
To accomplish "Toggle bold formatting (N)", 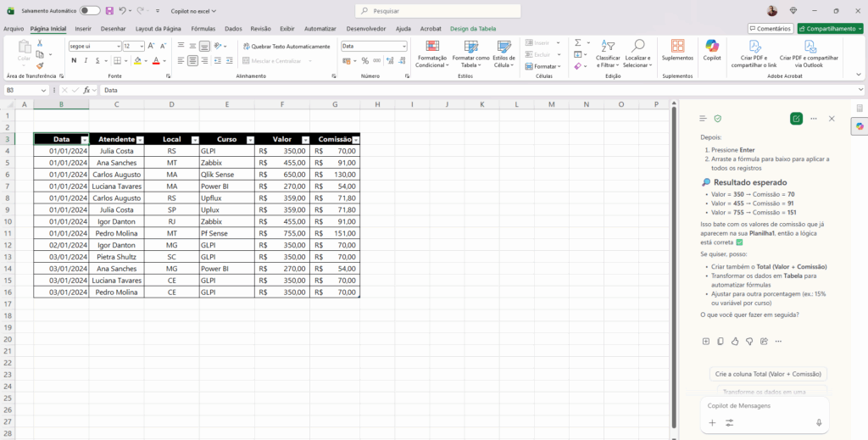I will [74, 61].
